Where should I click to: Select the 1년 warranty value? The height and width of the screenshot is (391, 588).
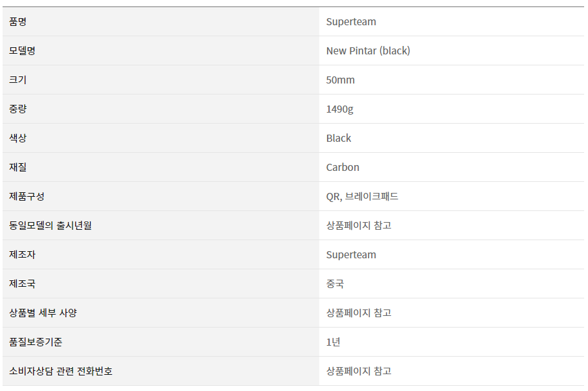click(333, 342)
